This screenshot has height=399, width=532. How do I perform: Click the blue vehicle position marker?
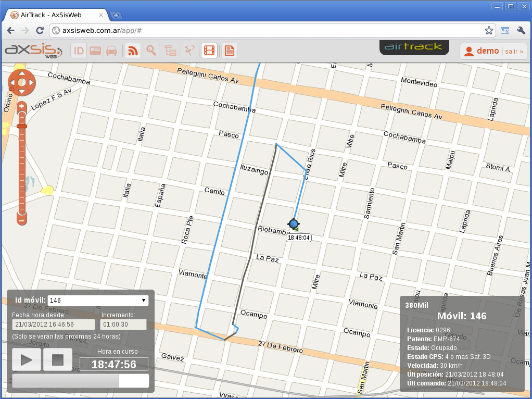pyautogui.click(x=294, y=224)
